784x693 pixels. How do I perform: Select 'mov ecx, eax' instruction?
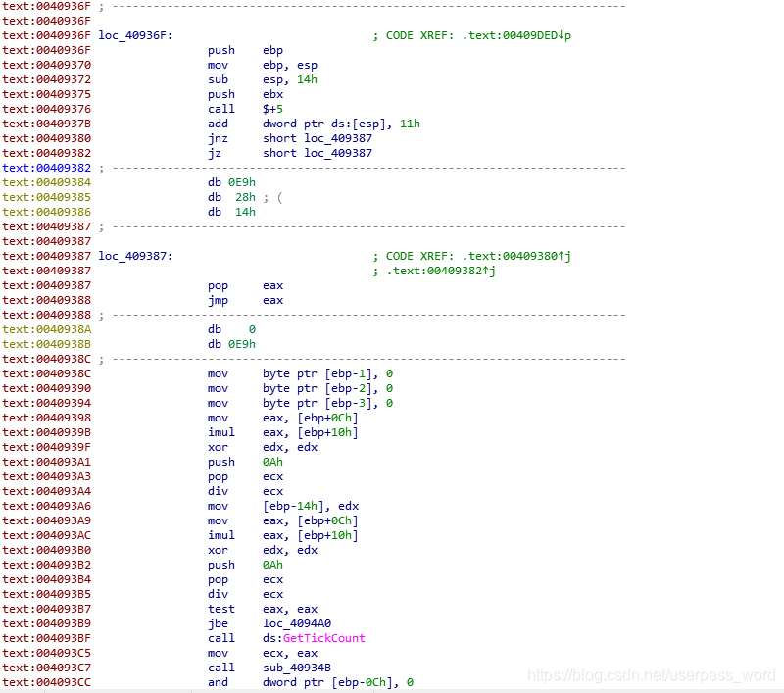click(263, 653)
